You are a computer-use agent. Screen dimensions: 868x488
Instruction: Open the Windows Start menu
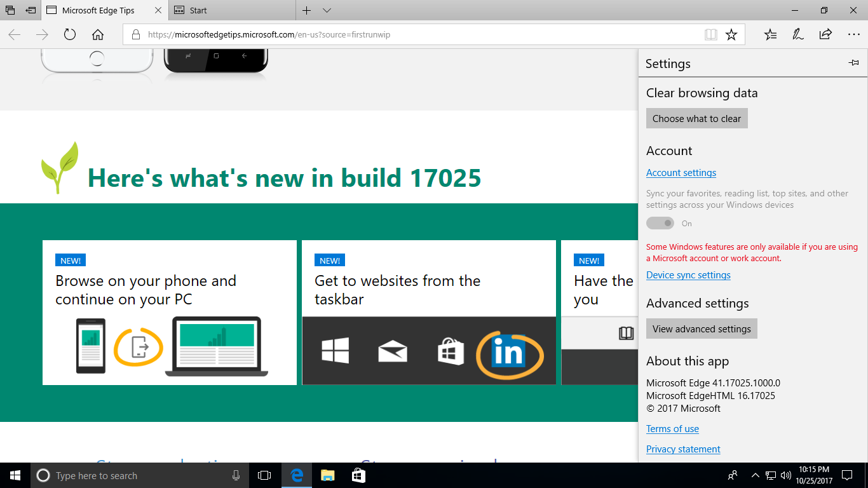click(15, 475)
